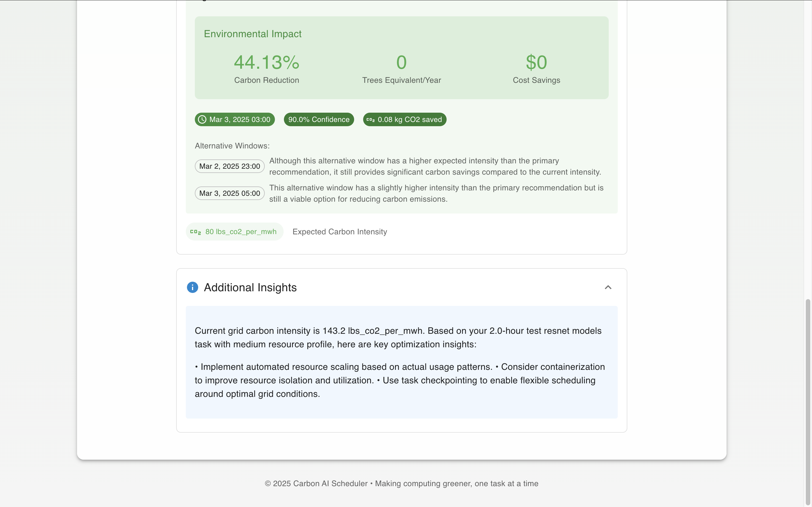Click the Expected Carbon Intensity label
Image resolution: width=812 pixels, height=507 pixels.
(x=339, y=232)
